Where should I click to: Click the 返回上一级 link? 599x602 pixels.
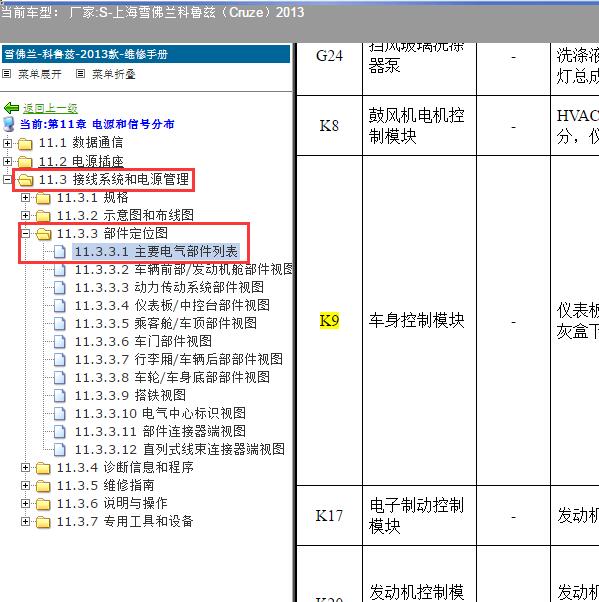tap(50, 109)
